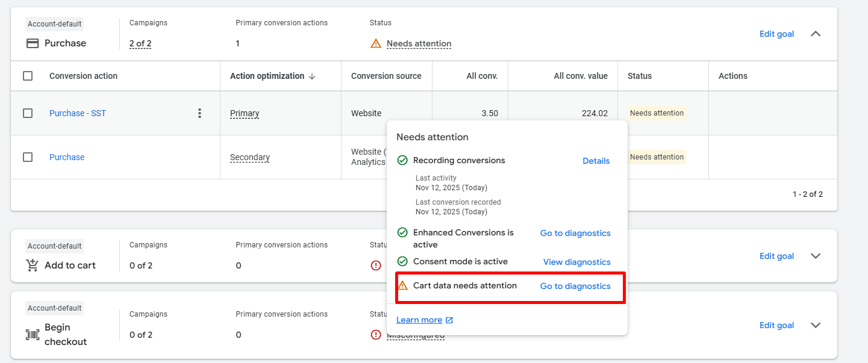
Task: Open the Learn more external link
Action: coord(424,320)
